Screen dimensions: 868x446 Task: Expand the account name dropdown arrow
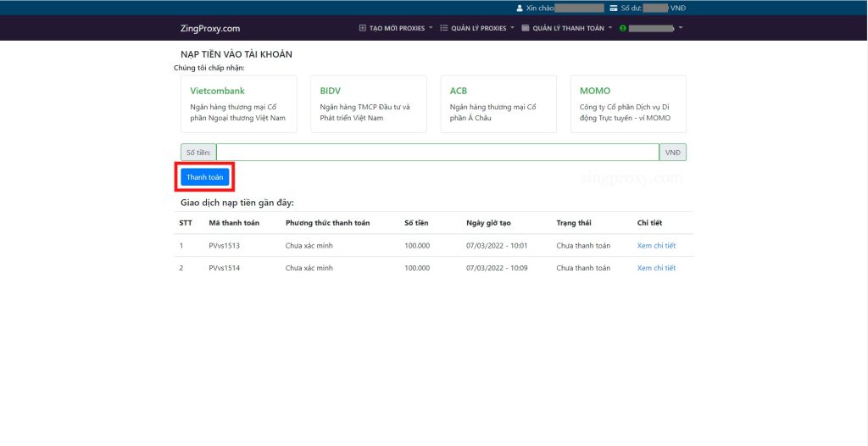681,28
